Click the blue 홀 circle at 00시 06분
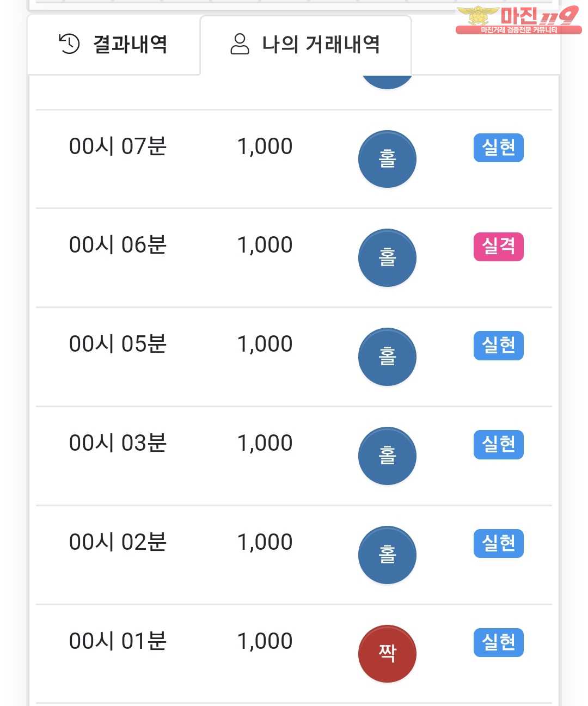The image size is (588, 706). click(x=387, y=258)
